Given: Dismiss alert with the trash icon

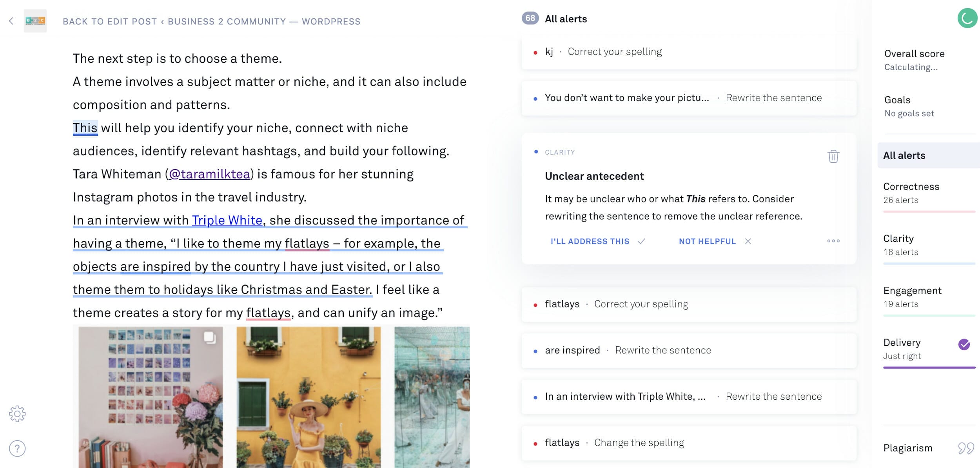Looking at the screenshot, I should [x=833, y=156].
